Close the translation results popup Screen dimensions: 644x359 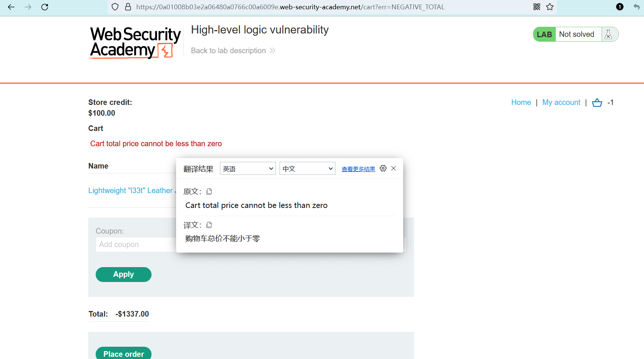coord(393,169)
